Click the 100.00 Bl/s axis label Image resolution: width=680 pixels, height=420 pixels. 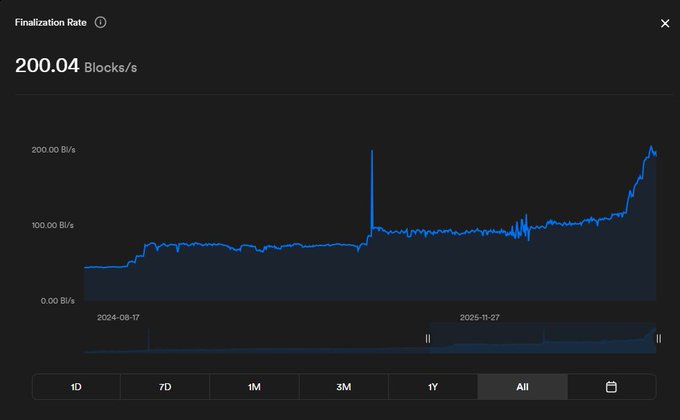click(52, 225)
